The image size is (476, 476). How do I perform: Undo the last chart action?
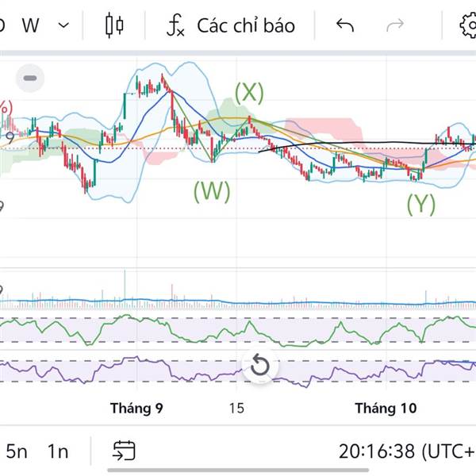pyautogui.click(x=344, y=25)
